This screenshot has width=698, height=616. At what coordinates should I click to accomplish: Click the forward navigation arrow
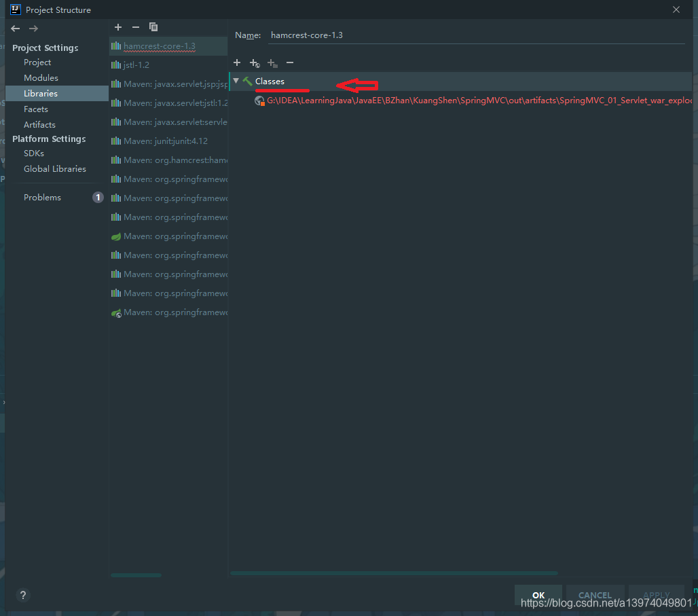click(x=33, y=29)
